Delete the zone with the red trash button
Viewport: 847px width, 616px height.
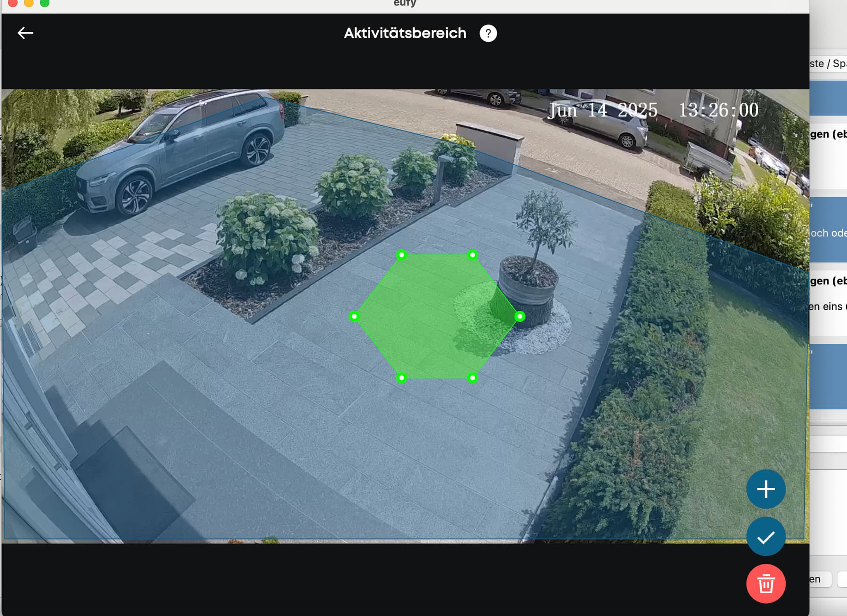point(766,584)
